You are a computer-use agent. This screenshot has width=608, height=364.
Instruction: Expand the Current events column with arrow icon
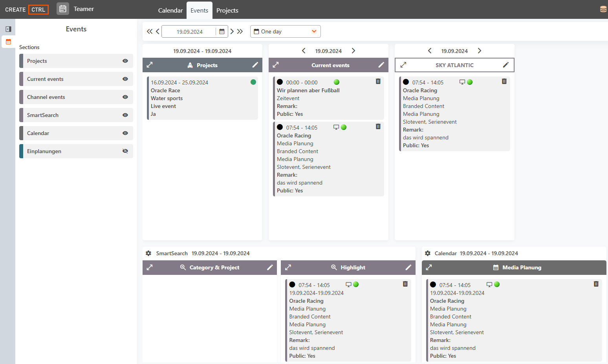pyautogui.click(x=276, y=65)
